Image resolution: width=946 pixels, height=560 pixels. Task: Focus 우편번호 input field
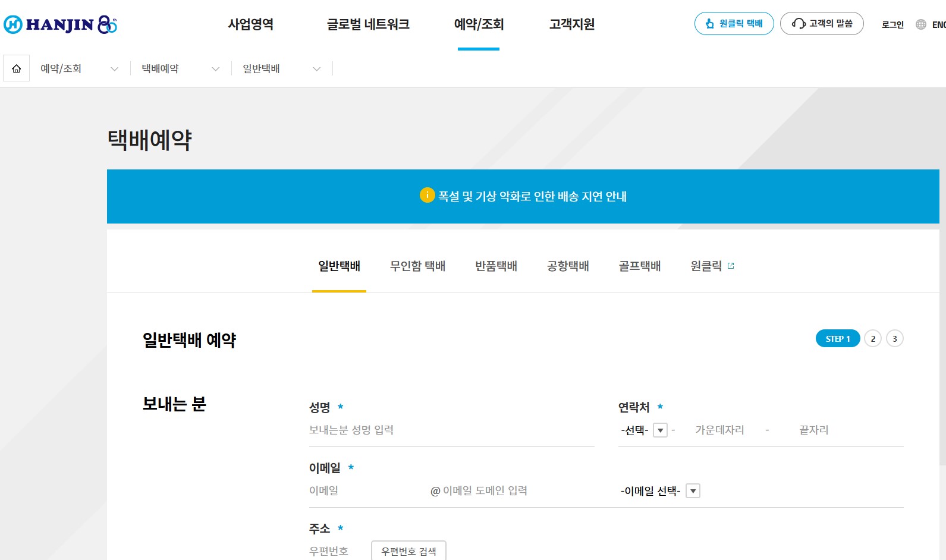pyautogui.click(x=337, y=551)
